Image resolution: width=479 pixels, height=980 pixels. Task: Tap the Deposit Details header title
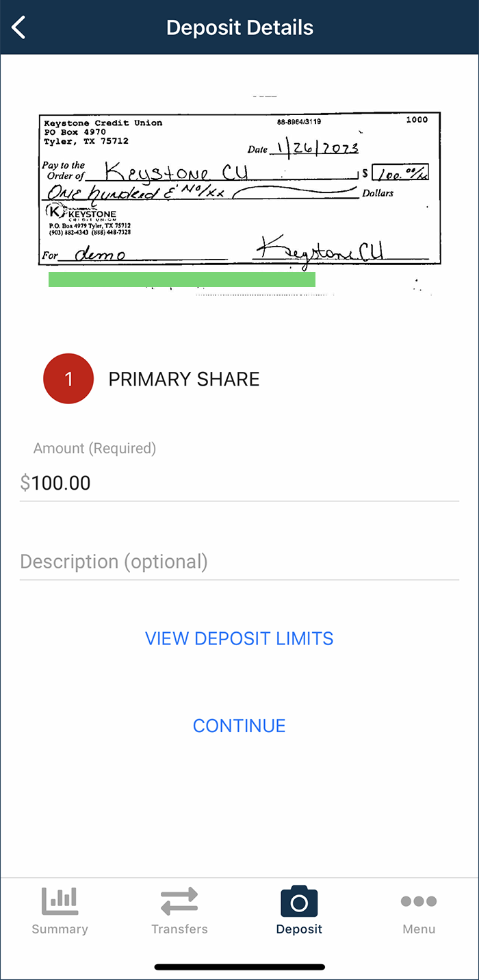239,28
